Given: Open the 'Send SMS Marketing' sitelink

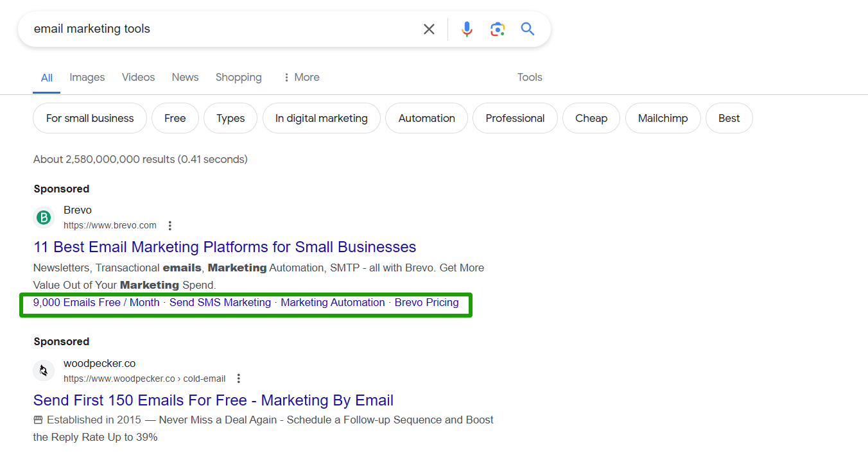Looking at the screenshot, I should point(220,302).
